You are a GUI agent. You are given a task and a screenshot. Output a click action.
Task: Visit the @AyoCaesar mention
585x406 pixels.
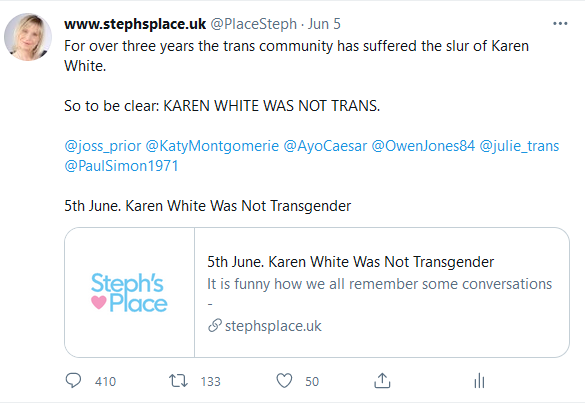pos(325,146)
